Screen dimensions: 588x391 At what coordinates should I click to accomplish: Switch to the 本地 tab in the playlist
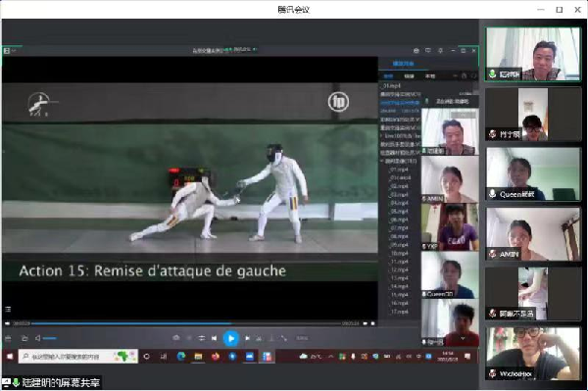click(430, 76)
